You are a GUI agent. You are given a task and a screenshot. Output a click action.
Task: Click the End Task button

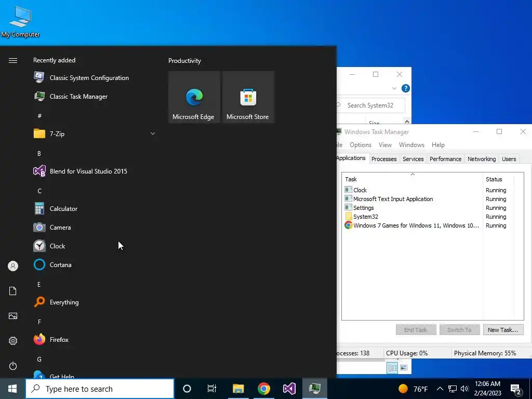[x=416, y=330]
